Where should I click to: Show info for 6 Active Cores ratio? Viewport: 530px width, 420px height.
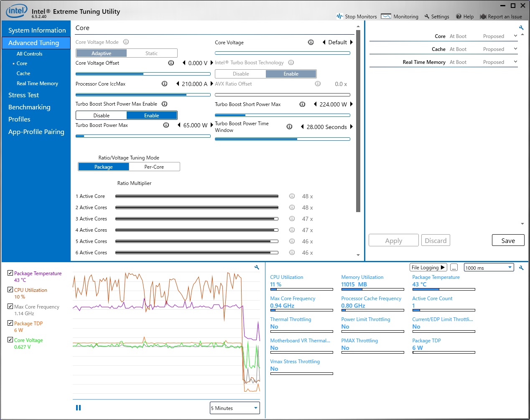(x=292, y=252)
